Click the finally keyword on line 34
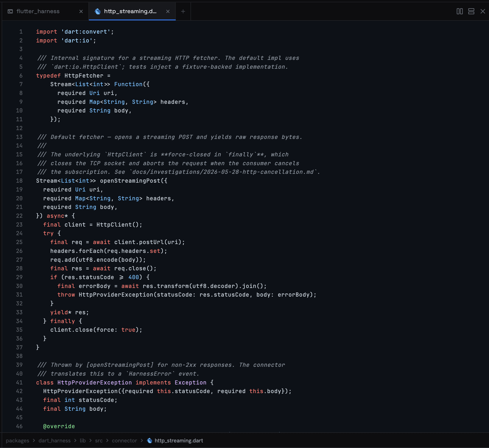The height and width of the screenshot is (448, 489). [63, 321]
